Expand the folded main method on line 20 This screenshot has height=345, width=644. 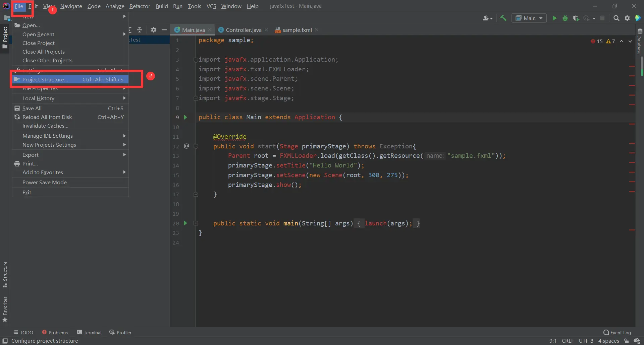pos(196,223)
